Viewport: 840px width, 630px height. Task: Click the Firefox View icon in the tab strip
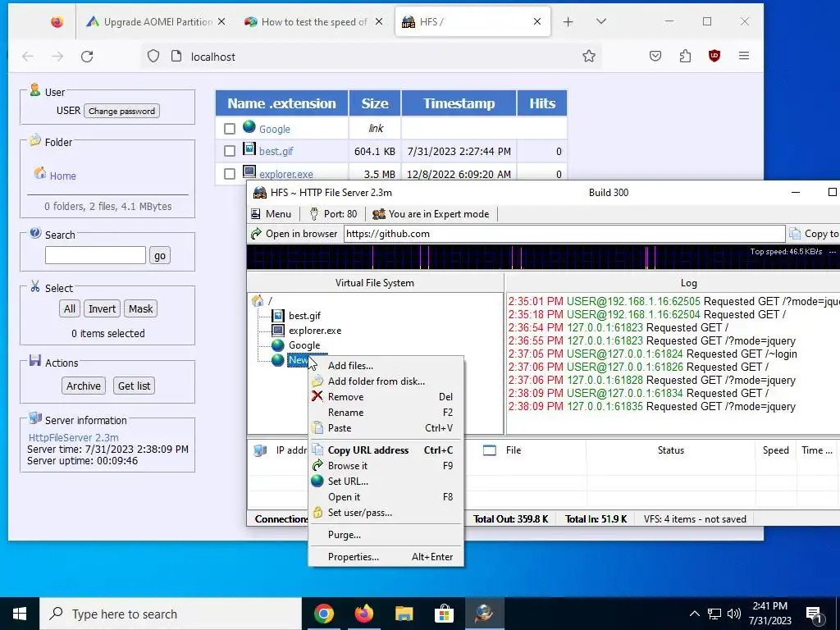coord(57,22)
